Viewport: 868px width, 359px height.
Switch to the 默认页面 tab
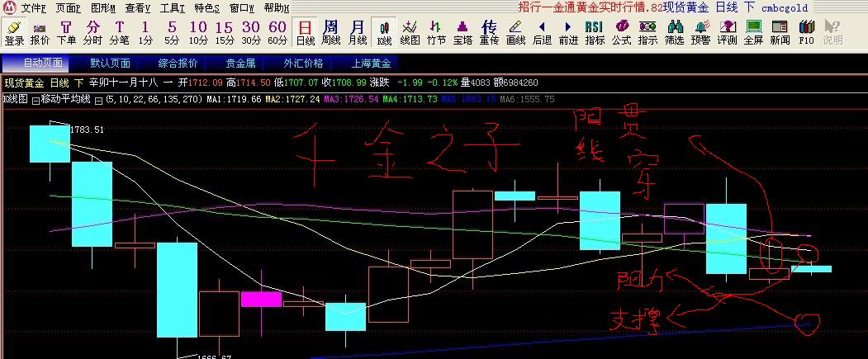point(110,63)
